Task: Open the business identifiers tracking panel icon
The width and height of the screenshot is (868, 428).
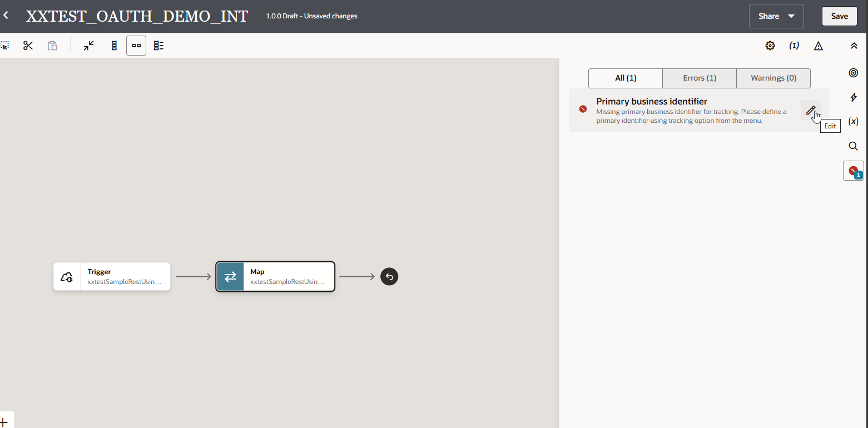Action: [853, 72]
